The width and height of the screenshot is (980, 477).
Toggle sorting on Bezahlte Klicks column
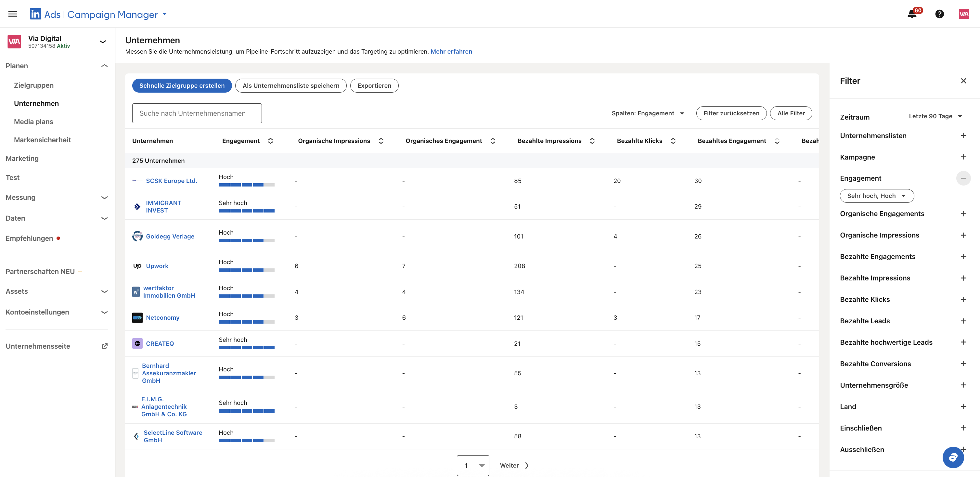673,141
